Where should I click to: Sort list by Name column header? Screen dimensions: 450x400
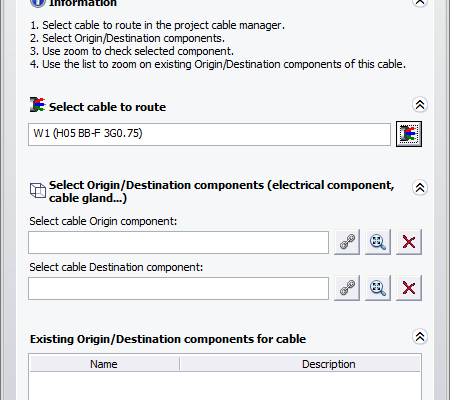(x=104, y=364)
